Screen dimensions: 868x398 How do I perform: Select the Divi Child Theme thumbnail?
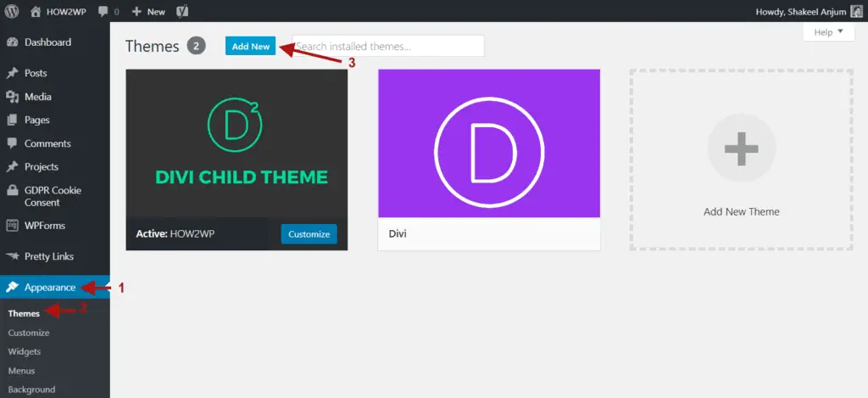point(237,143)
